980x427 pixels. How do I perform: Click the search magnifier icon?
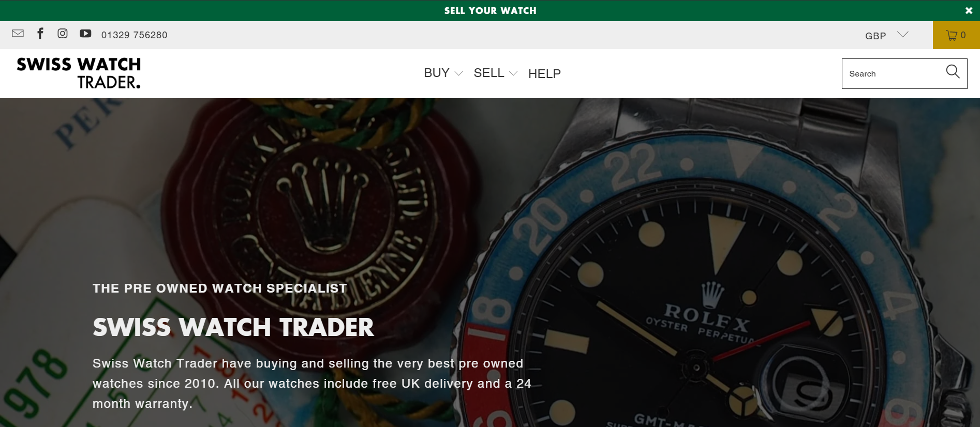[x=953, y=71]
